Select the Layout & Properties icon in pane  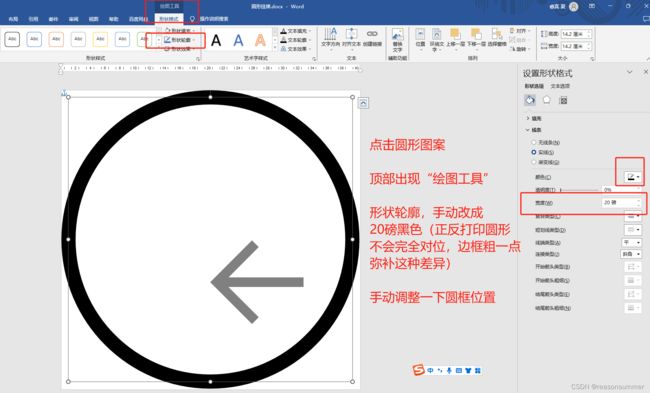[563, 100]
